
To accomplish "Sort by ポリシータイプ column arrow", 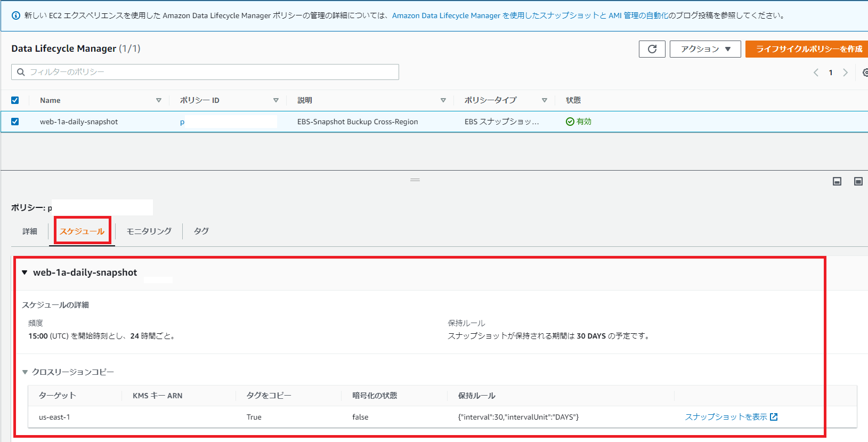I will [544, 100].
